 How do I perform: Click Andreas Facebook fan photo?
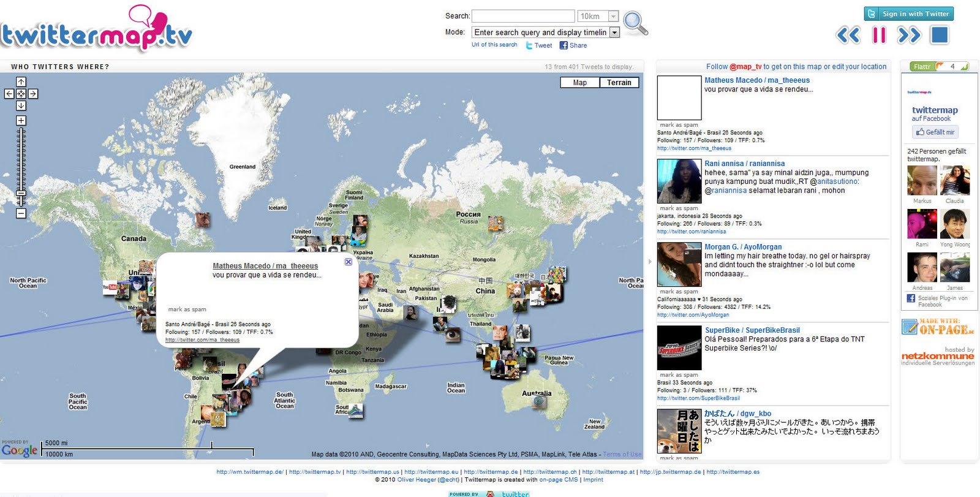coord(922,267)
